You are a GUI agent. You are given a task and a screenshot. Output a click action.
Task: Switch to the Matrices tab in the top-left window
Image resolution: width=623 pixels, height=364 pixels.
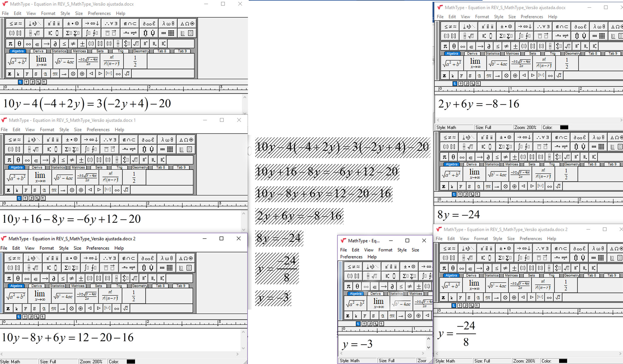[x=79, y=51]
